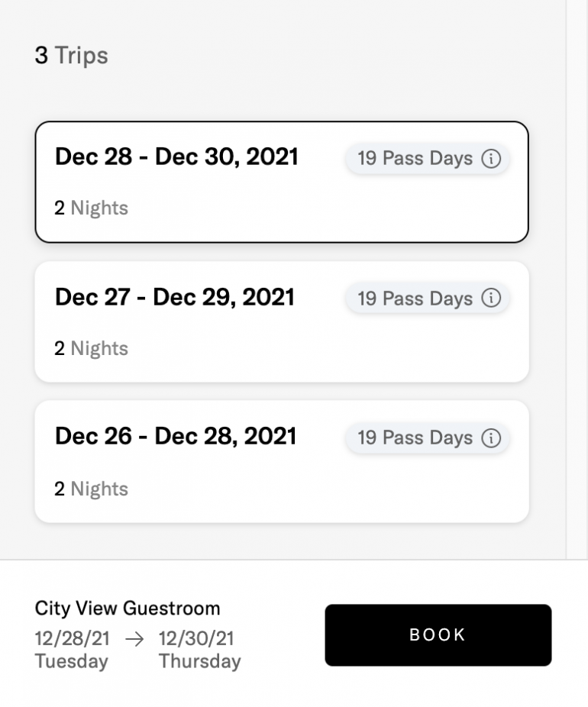The height and width of the screenshot is (707, 588).
Task: Click the vertical scrollbar track on the right
Action: point(577,275)
